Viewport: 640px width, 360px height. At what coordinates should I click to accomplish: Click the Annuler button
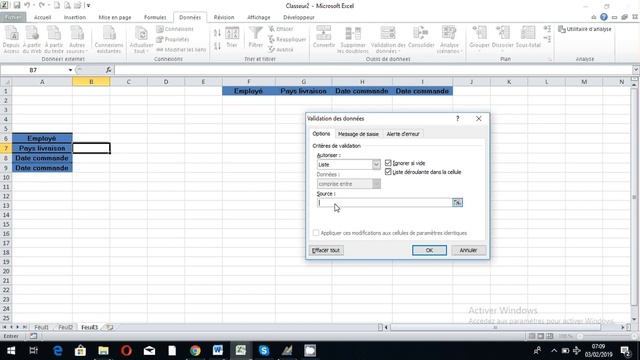pos(468,250)
